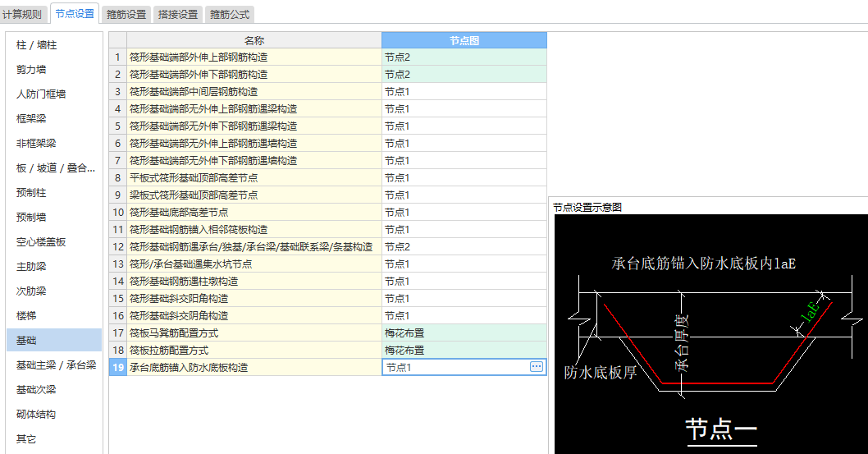Select 预制墙 category
This screenshot has height=454, width=868.
(53, 217)
